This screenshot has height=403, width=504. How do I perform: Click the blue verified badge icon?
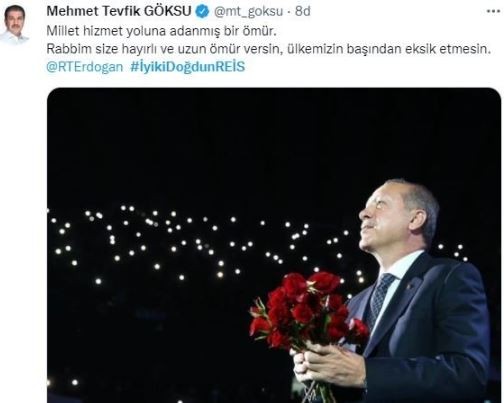coord(202,11)
